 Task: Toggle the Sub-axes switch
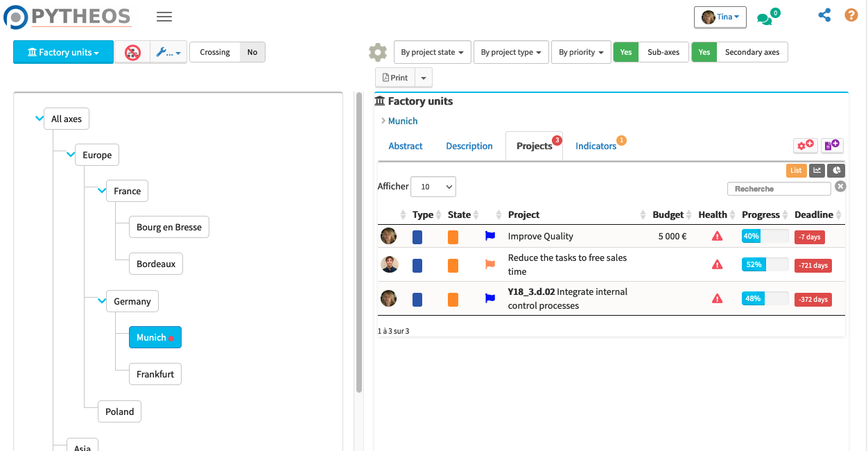[651, 52]
